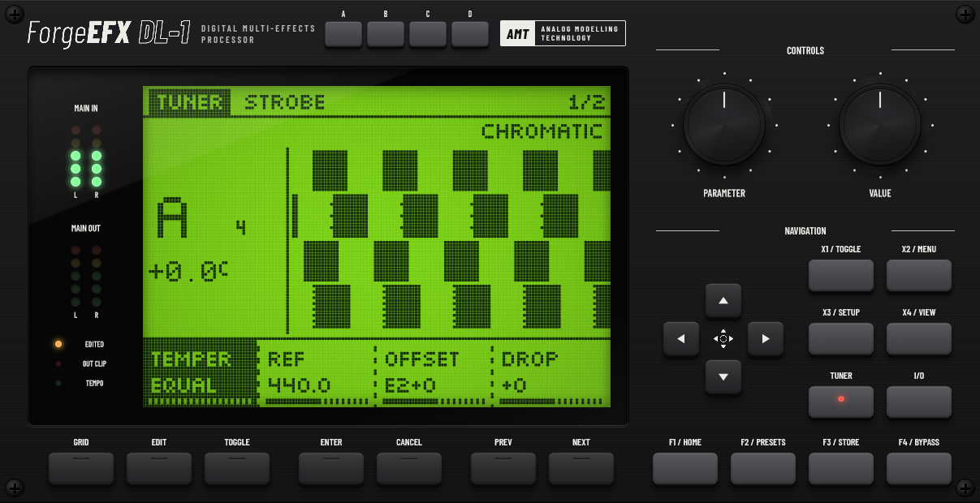Click the ENTER button
Screen dimensions: 980x503
pyautogui.click(x=331, y=468)
